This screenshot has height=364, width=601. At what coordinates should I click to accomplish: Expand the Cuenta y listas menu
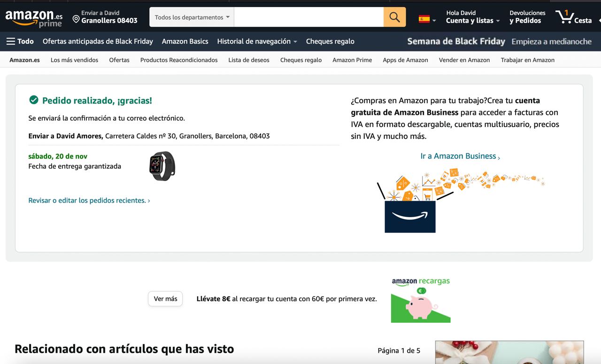tap(472, 21)
